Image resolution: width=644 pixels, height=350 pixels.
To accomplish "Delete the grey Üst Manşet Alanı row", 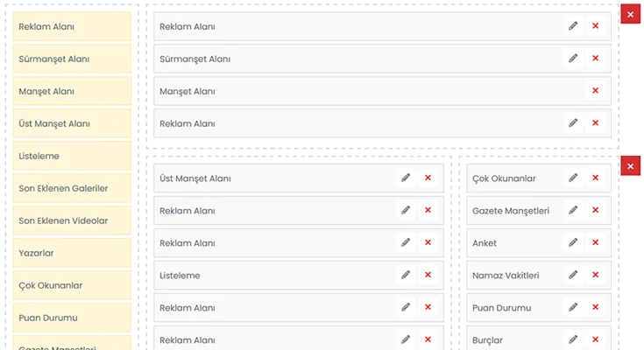I will pos(428,178).
